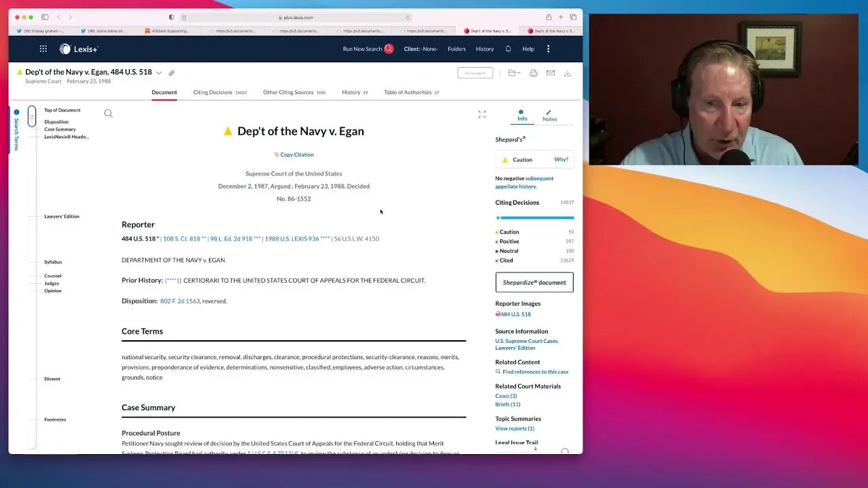Open the Help menu in the Lexis header
Viewport: 868px width, 488px height.
(528, 49)
